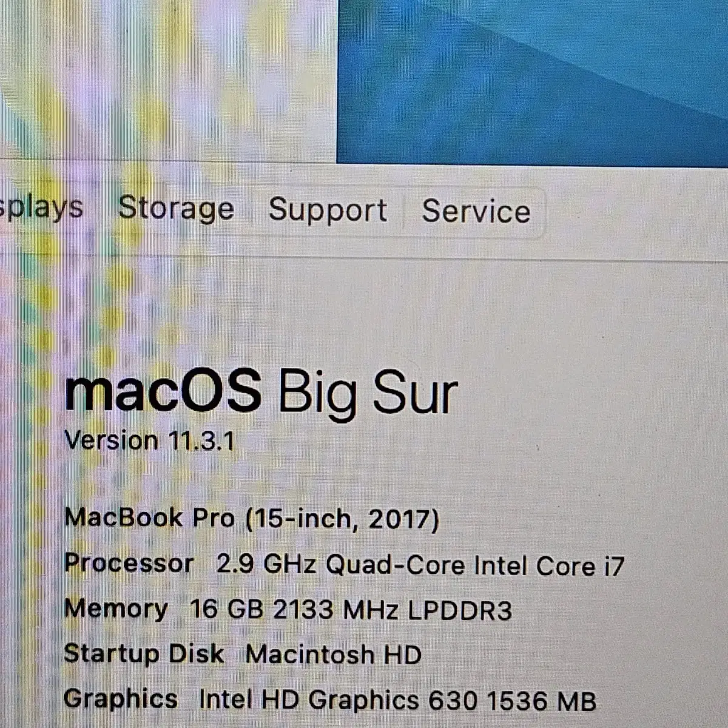
Task: Click the pale wallpaper area above Displays tab
Action: pyautogui.click(x=168, y=79)
